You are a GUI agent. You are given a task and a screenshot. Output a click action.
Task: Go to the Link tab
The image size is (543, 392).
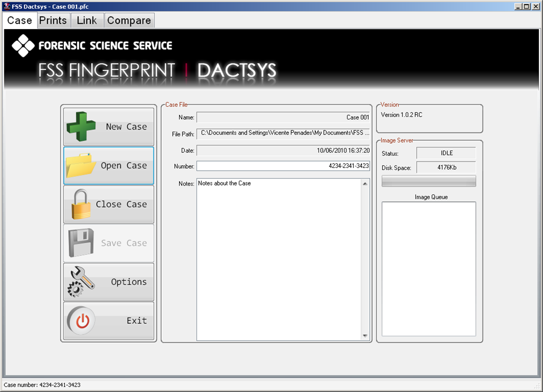(87, 21)
